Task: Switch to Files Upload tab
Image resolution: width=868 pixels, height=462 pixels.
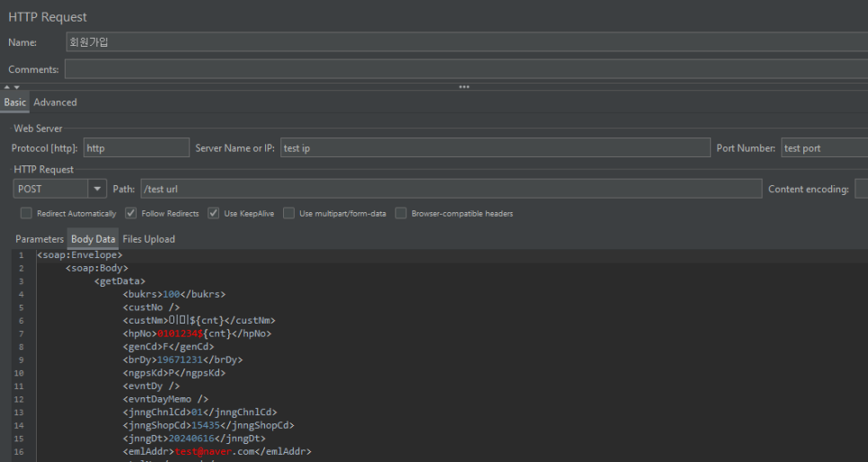Action: [148, 239]
